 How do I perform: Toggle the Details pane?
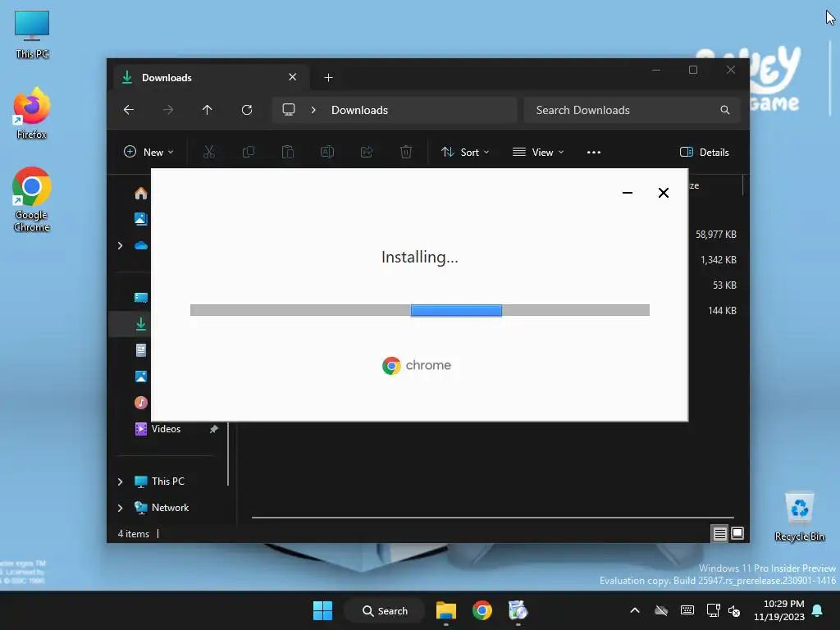click(x=705, y=152)
